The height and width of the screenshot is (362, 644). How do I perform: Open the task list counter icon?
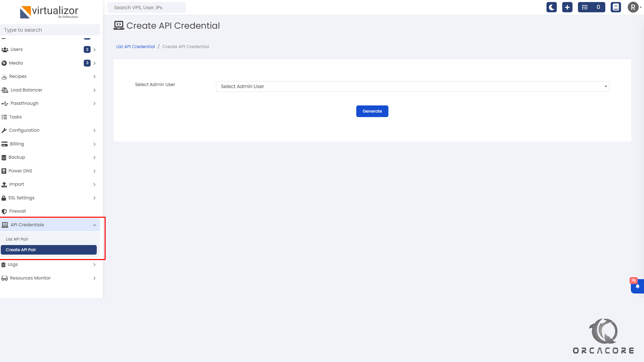coord(591,7)
